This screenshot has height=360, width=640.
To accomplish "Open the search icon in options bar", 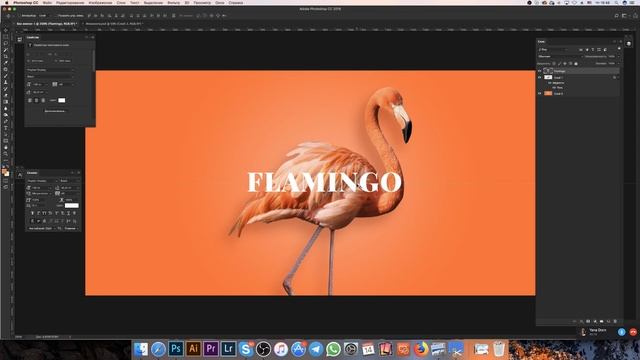I will [x=616, y=16].
